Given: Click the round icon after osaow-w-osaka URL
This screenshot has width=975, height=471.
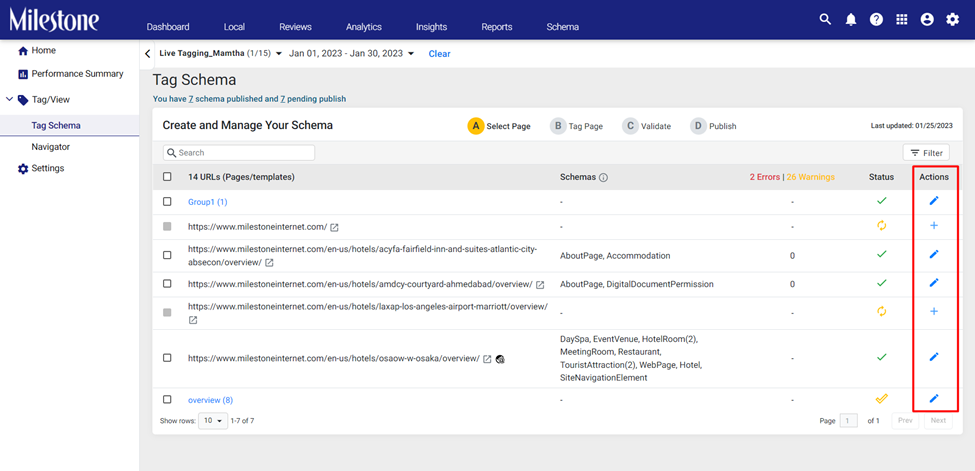Looking at the screenshot, I should click(x=500, y=359).
